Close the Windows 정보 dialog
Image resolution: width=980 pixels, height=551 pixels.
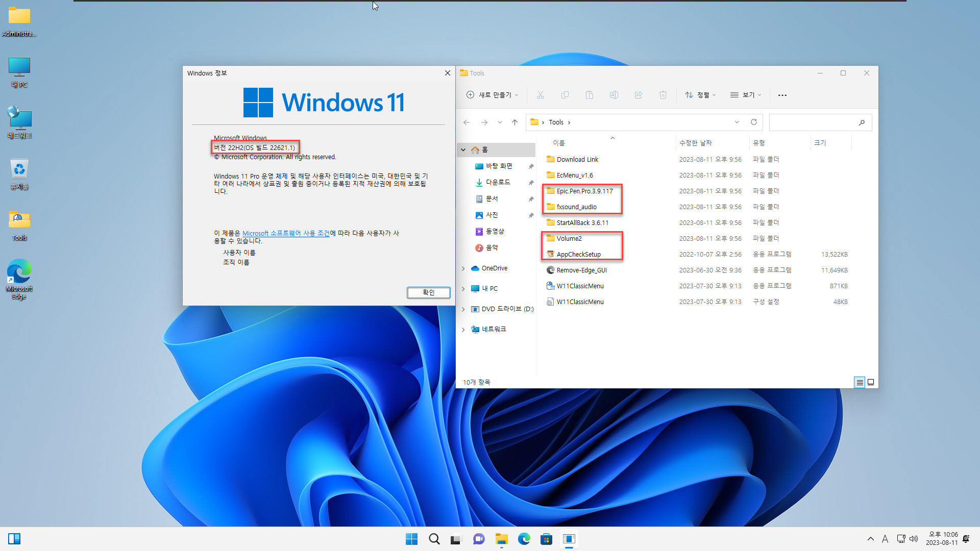(x=448, y=73)
